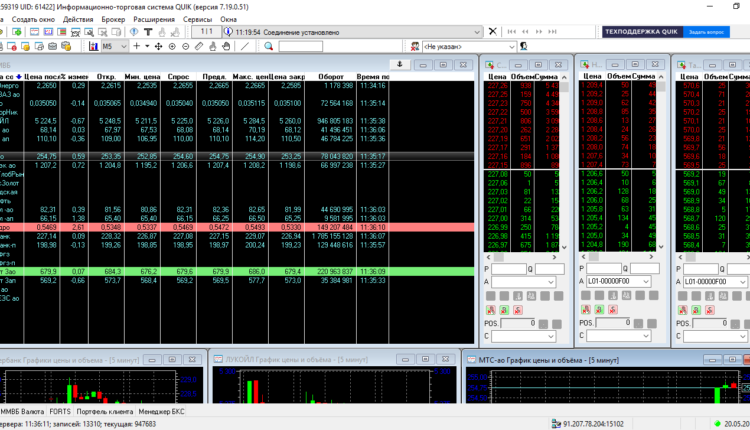Click the icon right of 'Не указан' dropdown

524,46
